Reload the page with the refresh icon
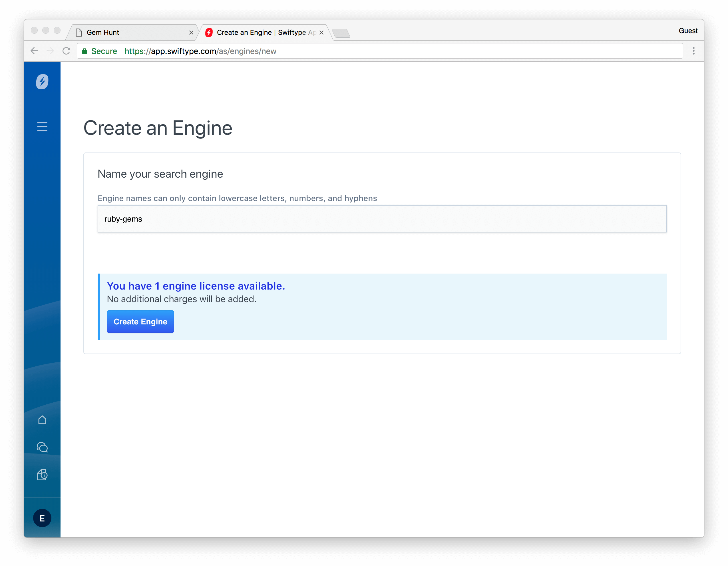 66,51
